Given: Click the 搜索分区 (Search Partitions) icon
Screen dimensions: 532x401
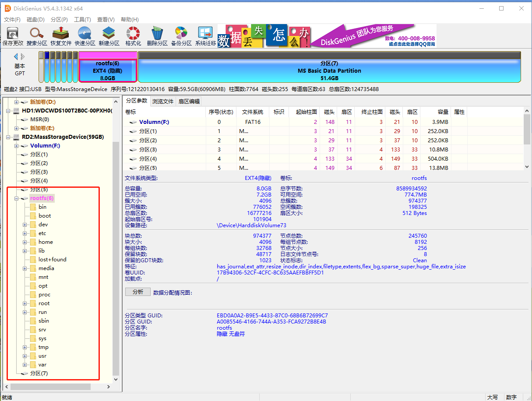Looking at the screenshot, I should click(x=37, y=36).
